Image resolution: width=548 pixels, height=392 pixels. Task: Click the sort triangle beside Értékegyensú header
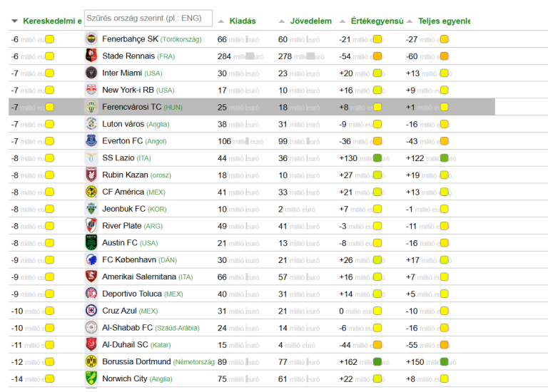(342, 21)
